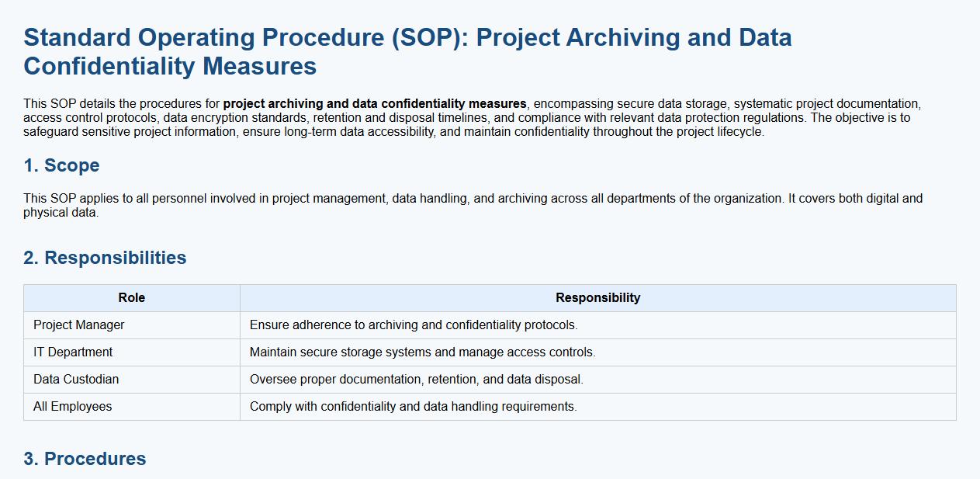Screen dimensions: 980x479
Task: Select the "3. Procedures" section heading
Action: tap(85, 459)
